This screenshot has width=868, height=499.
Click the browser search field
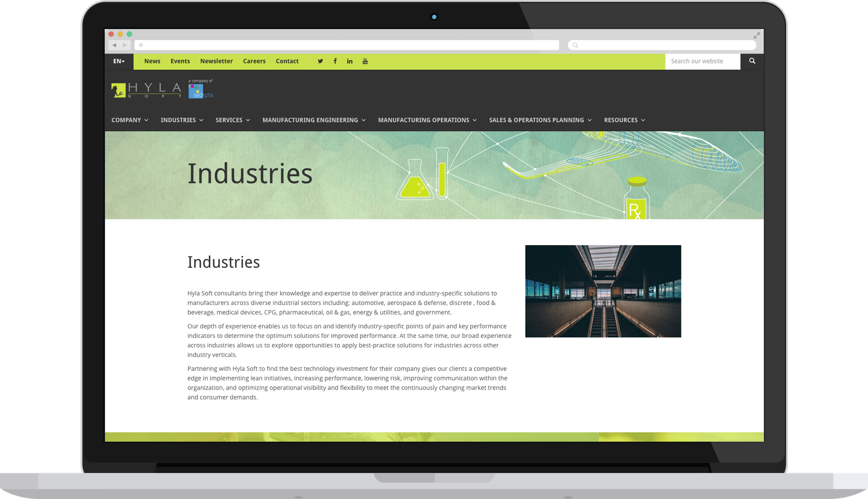click(662, 45)
